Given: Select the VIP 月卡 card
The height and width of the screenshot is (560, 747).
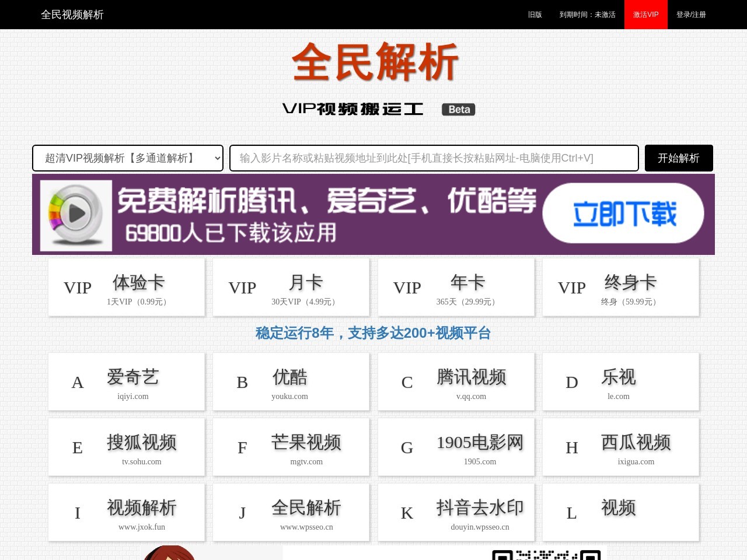Looking at the screenshot, I should [291, 288].
